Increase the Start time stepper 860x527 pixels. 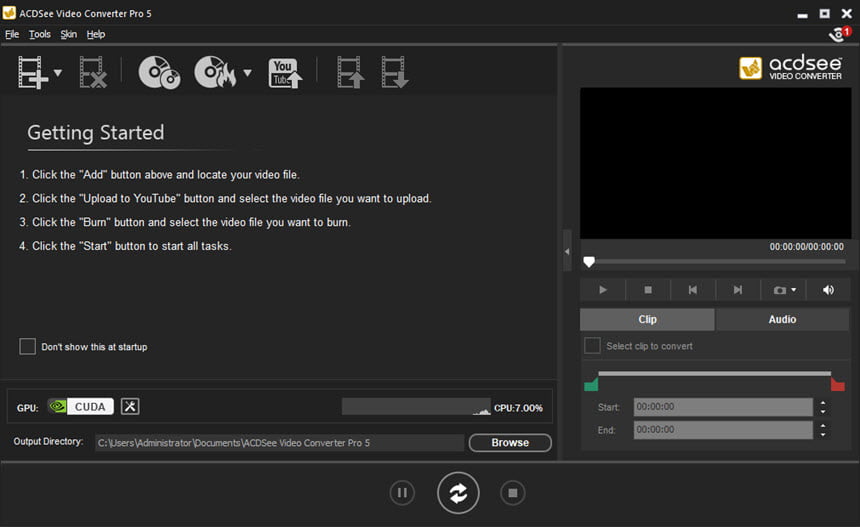click(x=823, y=403)
